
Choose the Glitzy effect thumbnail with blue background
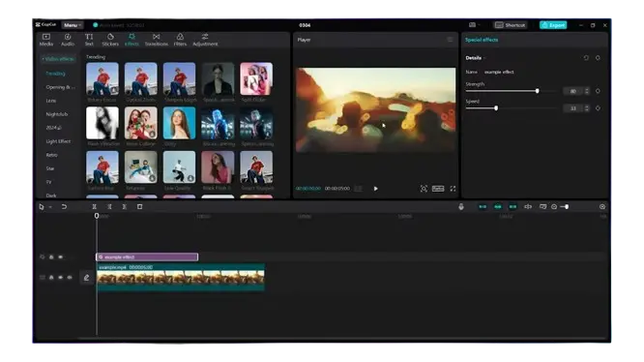(179, 123)
